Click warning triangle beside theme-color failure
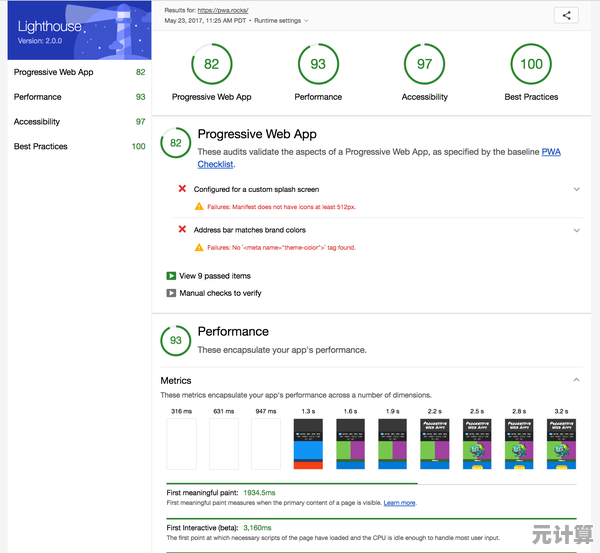This screenshot has width=600, height=553. coord(199,247)
